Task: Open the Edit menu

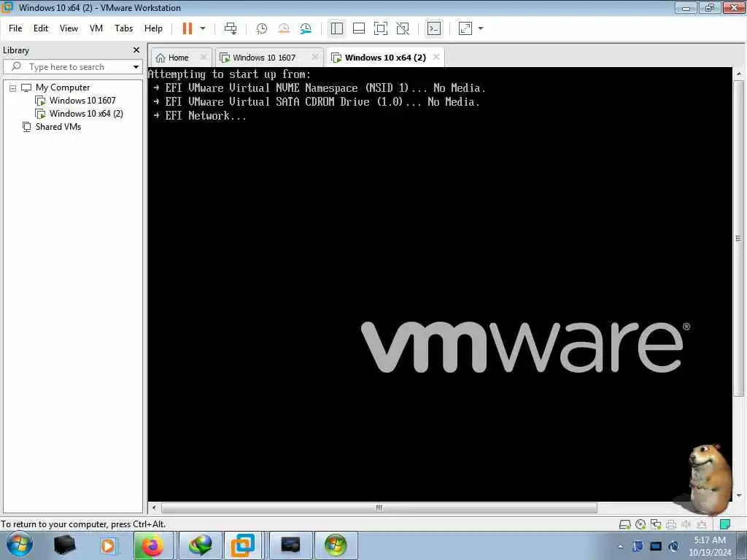Action: point(41,28)
